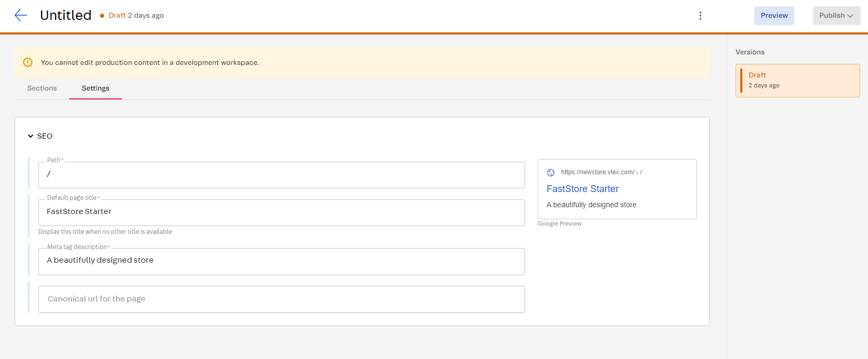Click the production content warning message
The height and width of the screenshot is (359, 868).
[150, 62]
